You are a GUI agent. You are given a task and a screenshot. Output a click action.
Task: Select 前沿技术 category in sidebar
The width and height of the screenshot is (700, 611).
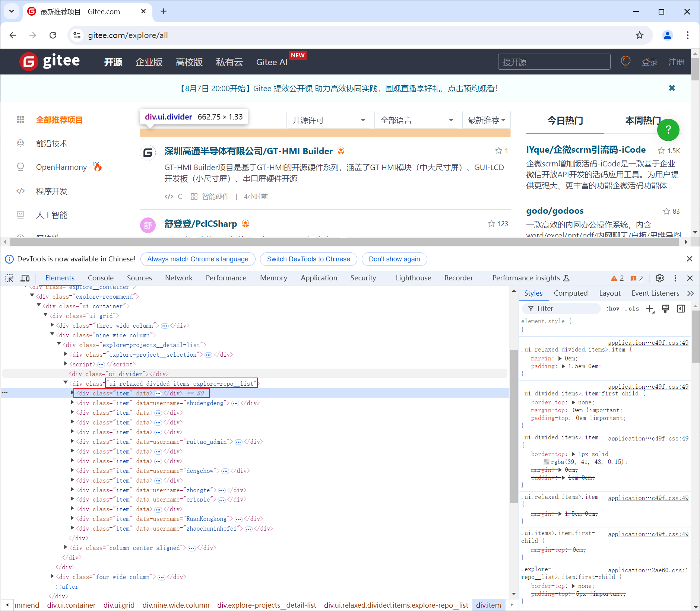pos(52,144)
